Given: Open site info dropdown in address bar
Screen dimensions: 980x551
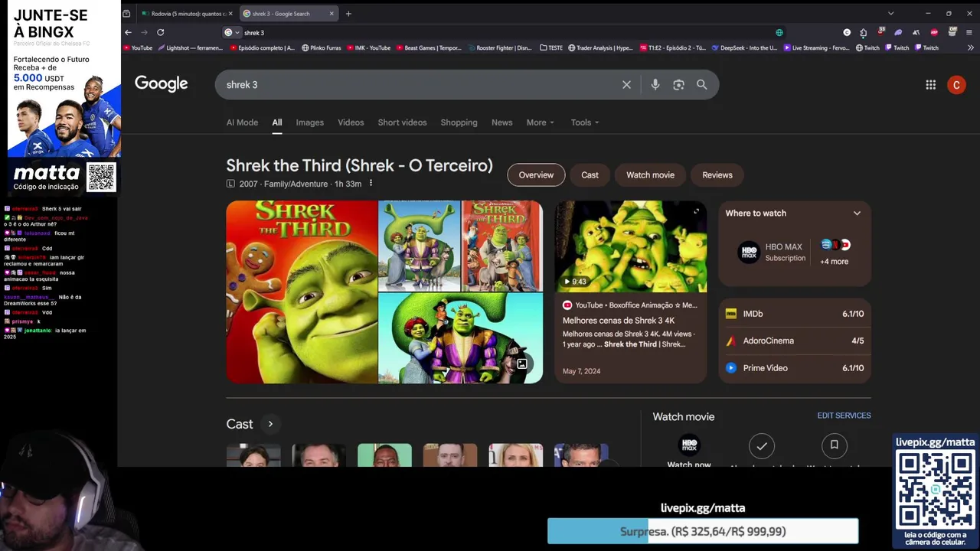Looking at the screenshot, I should [x=231, y=32].
